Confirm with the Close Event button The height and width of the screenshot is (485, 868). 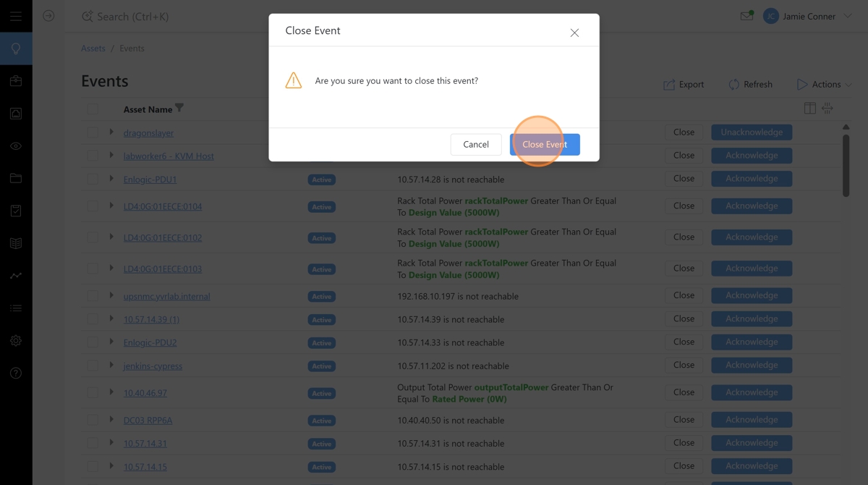[x=545, y=144]
